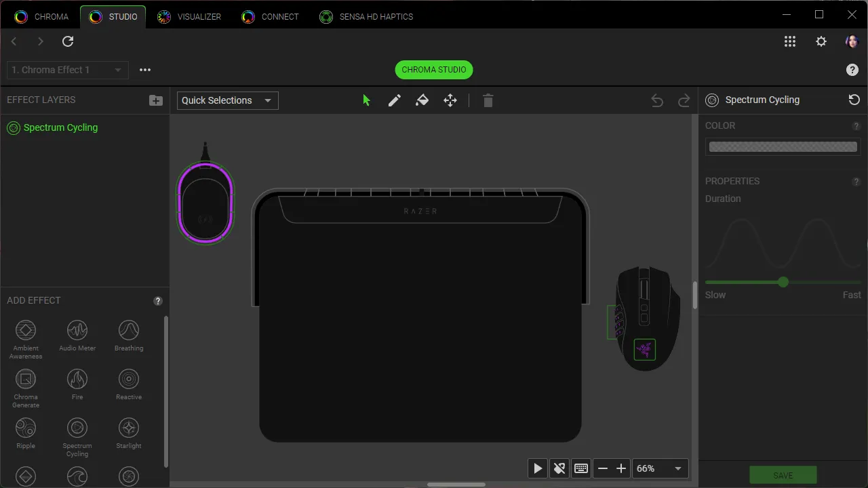
Task: Select the Pen draw tool
Action: [394, 100]
